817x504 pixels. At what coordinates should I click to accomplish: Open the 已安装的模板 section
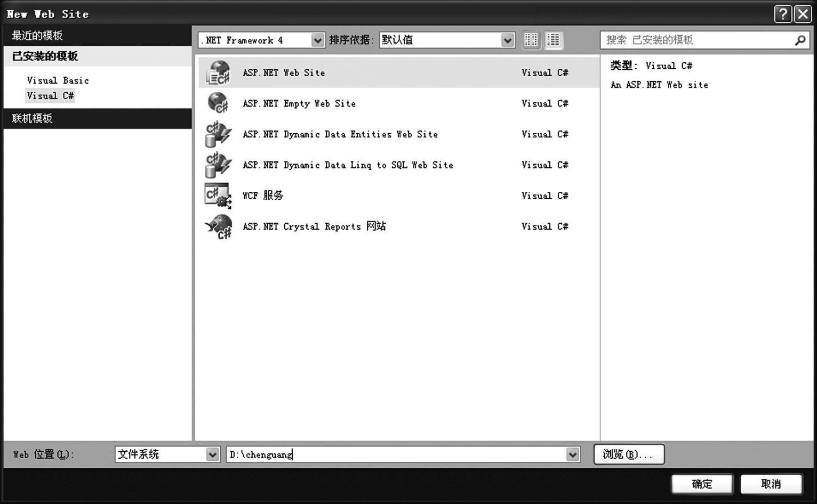[98, 56]
